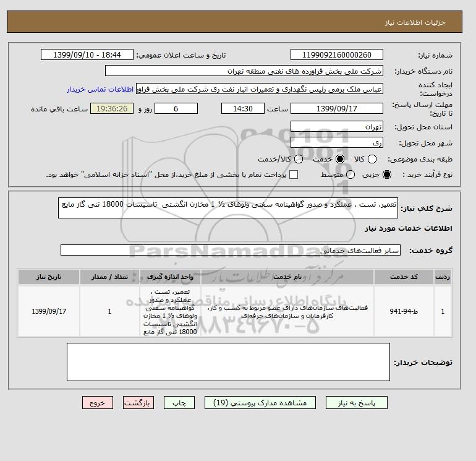Image resolution: width=476 pixels, height=461 pixels.
Task: Click the شرح کلی نیاز text area
Action: [x=228, y=208]
